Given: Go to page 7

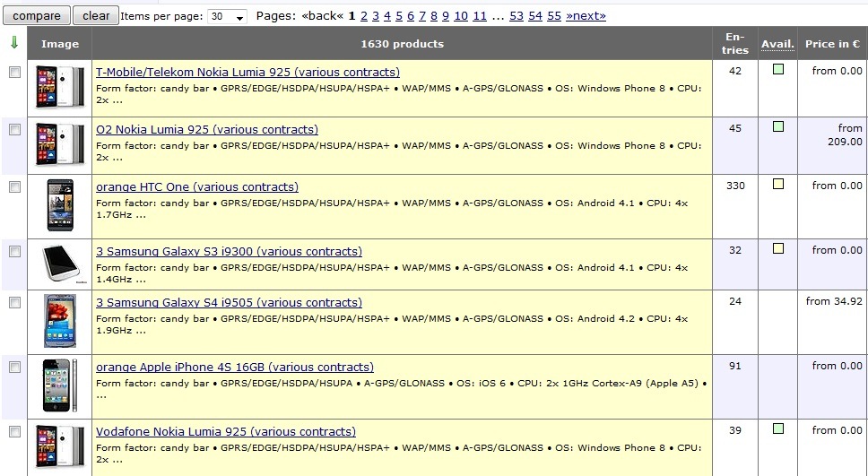Looking at the screenshot, I should coord(421,16).
